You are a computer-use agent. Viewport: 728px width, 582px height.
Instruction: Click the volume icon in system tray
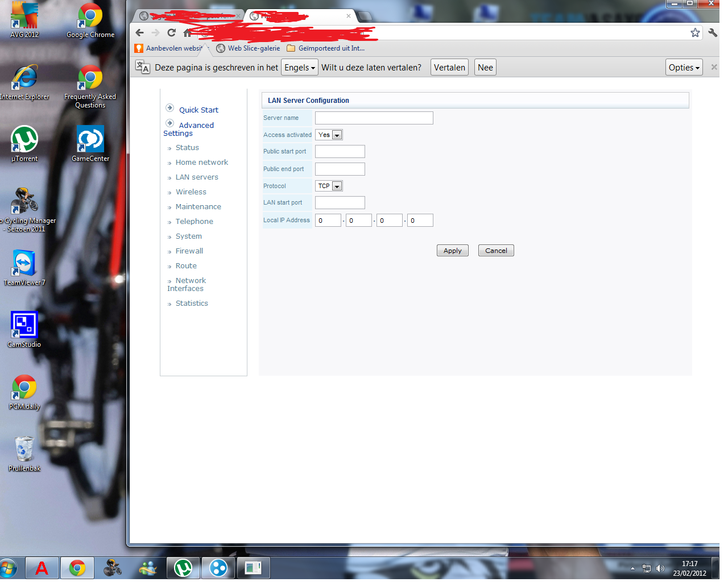pyautogui.click(x=660, y=568)
